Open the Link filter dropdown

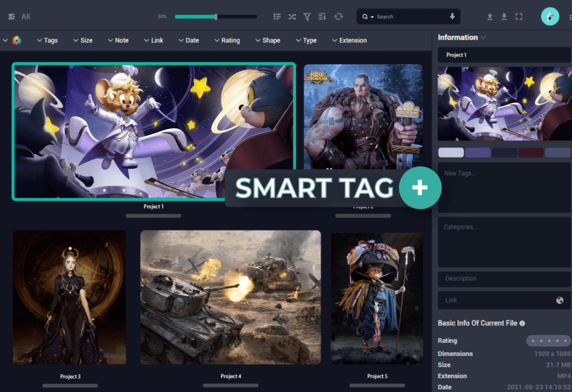coord(154,40)
